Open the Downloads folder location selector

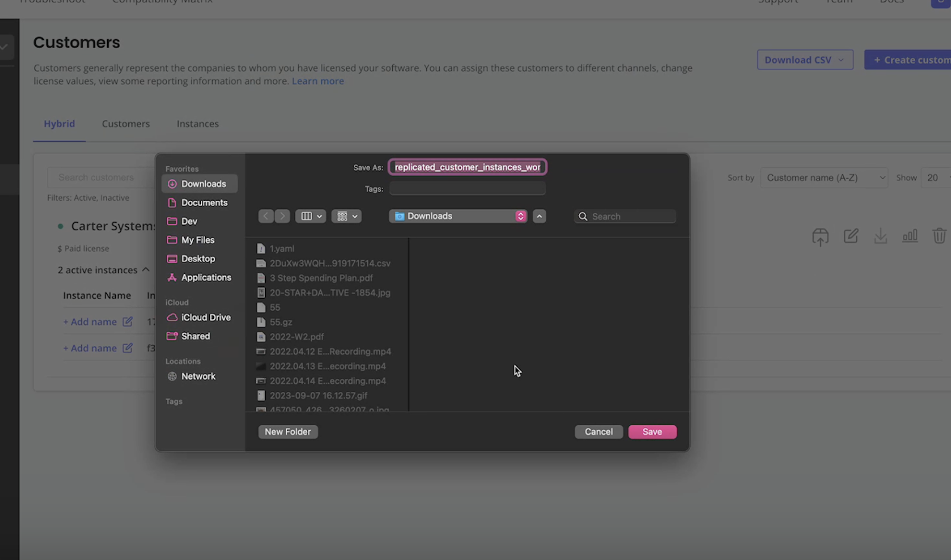tap(457, 216)
